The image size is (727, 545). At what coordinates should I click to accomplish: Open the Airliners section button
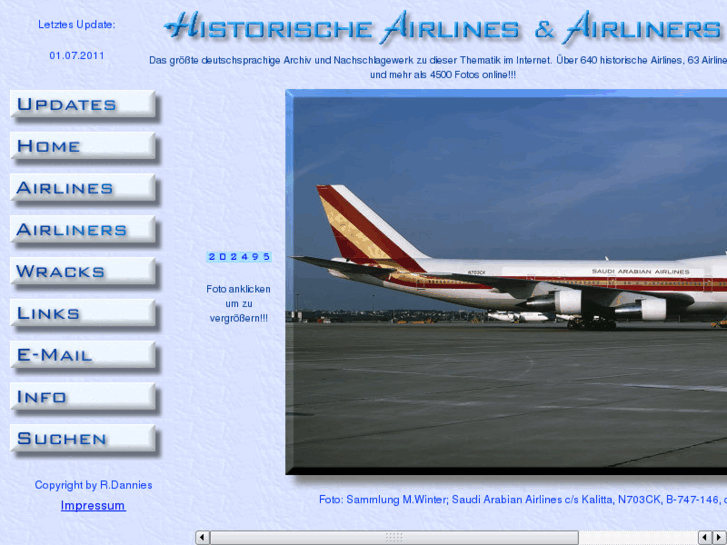pyautogui.click(x=84, y=230)
